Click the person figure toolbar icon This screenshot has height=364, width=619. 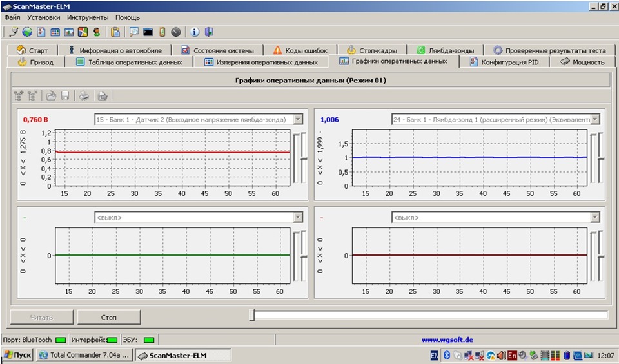coord(96,32)
